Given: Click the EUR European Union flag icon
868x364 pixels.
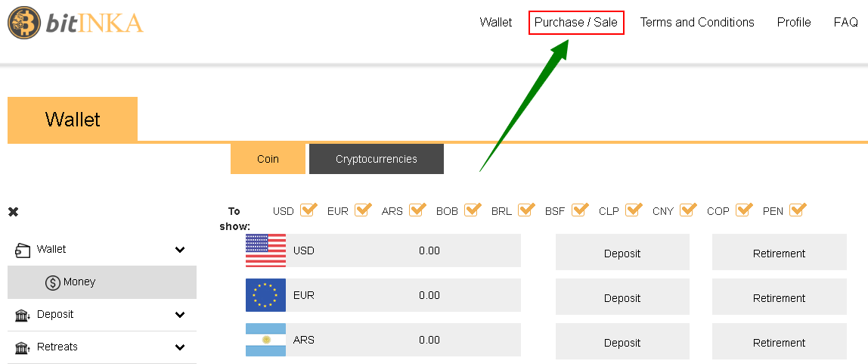Looking at the screenshot, I should 265,294.
